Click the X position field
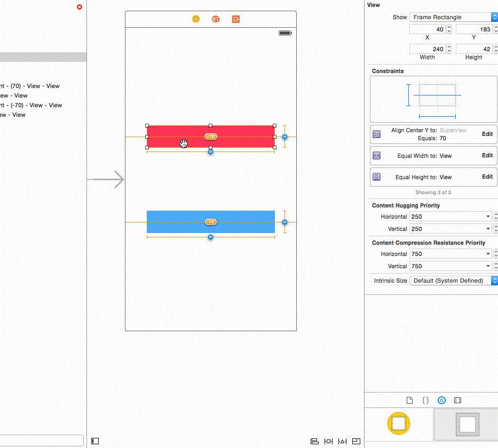 [428, 29]
